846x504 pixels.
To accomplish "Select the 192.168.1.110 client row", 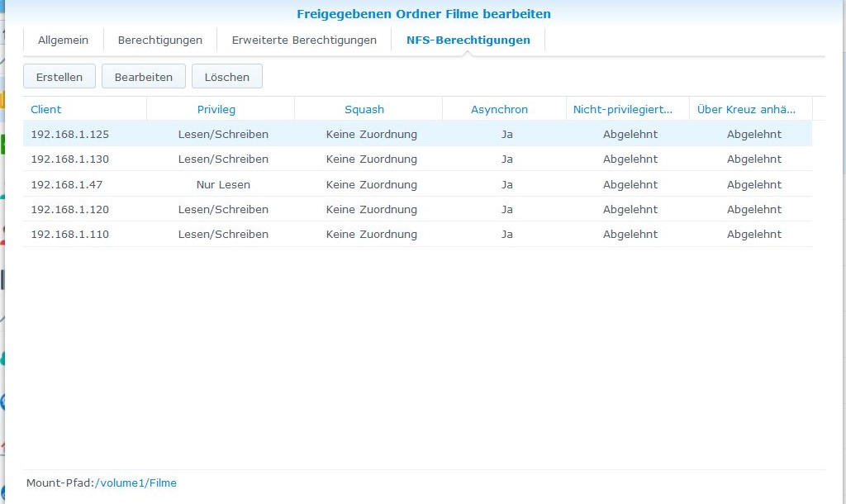I will (x=70, y=234).
